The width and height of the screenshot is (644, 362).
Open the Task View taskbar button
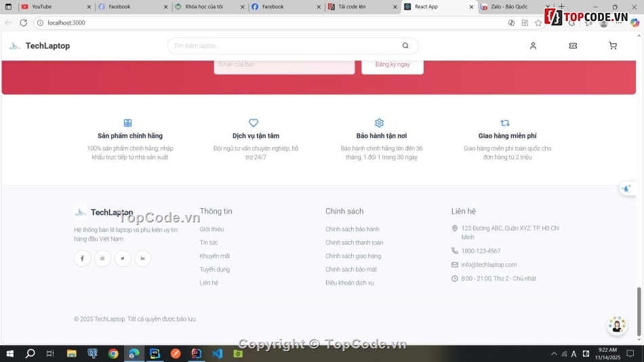click(50, 353)
